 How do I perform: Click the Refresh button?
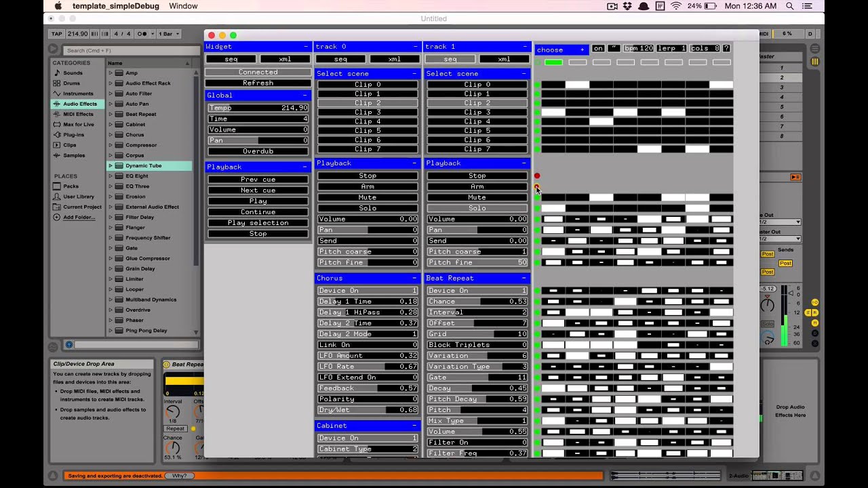point(258,83)
